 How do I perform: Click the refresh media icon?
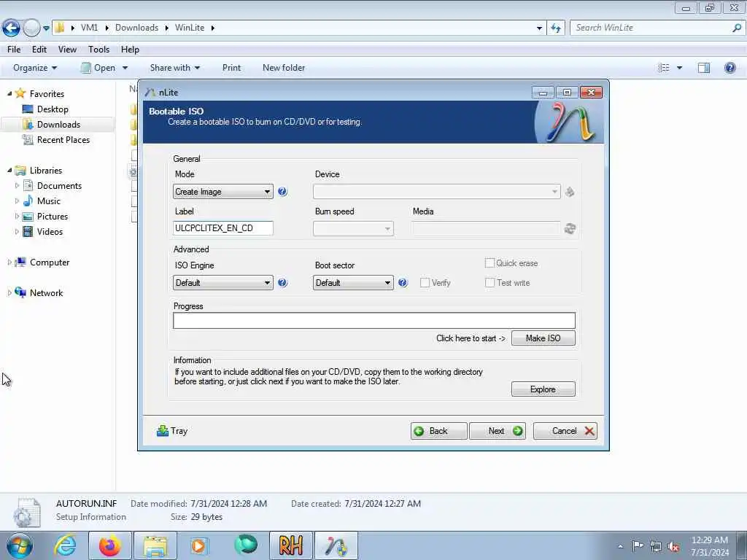pos(570,228)
